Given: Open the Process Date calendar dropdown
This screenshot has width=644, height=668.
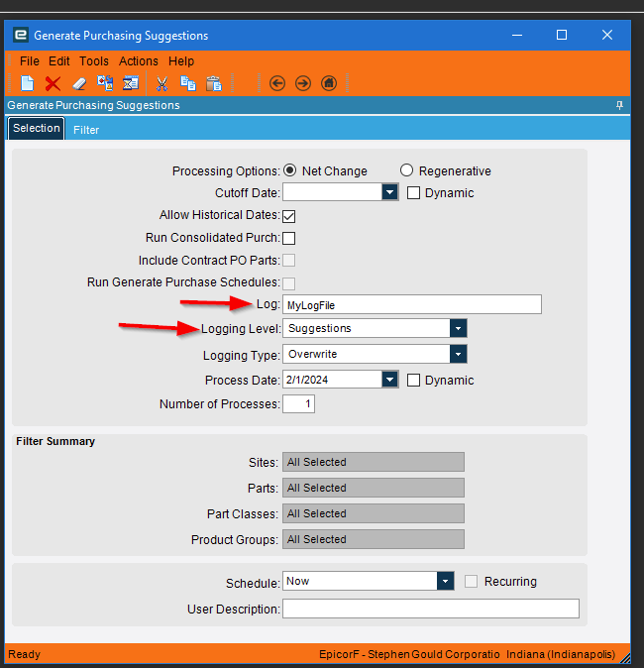Looking at the screenshot, I should [389, 379].
